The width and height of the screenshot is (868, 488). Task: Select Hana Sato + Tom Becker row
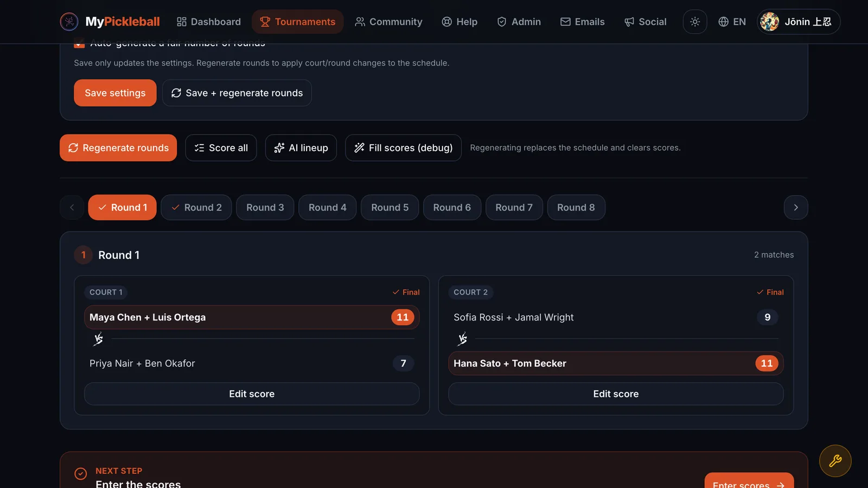coord(616,363)
